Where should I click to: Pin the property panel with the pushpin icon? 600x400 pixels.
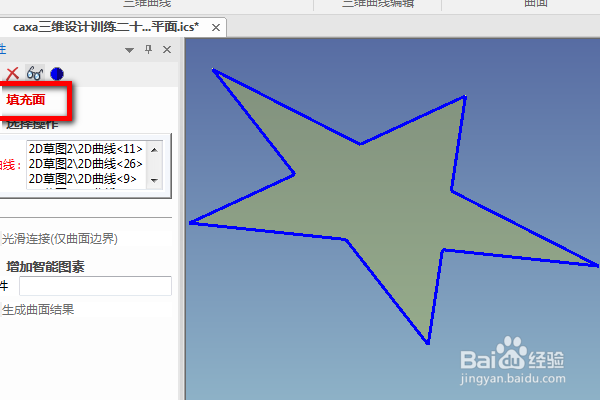click(x=148, y=49)
